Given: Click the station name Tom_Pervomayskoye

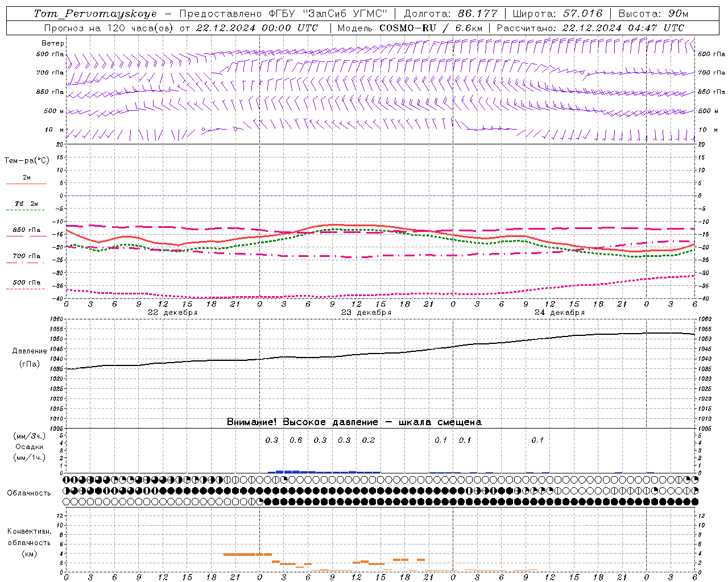Looking at the screenshot, I should [95, 14].
